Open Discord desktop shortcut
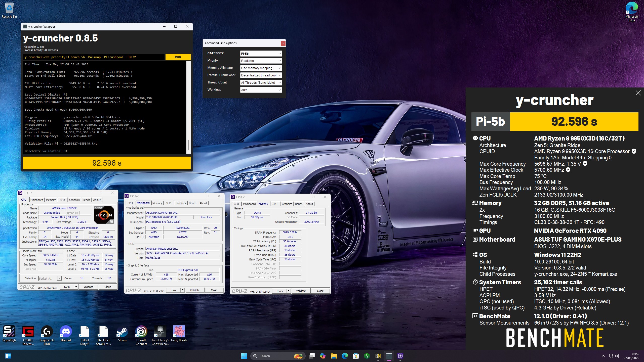Viewport: 644px width, 362px height. click(x=66, y=334)
